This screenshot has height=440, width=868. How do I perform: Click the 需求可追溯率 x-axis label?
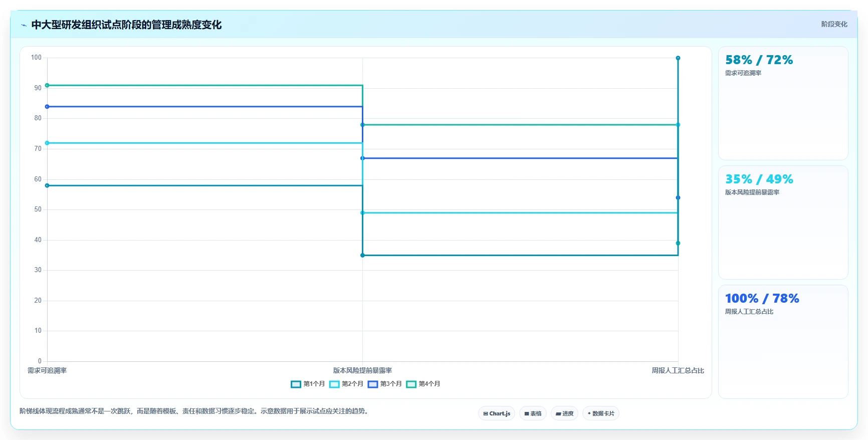(47, 370)
